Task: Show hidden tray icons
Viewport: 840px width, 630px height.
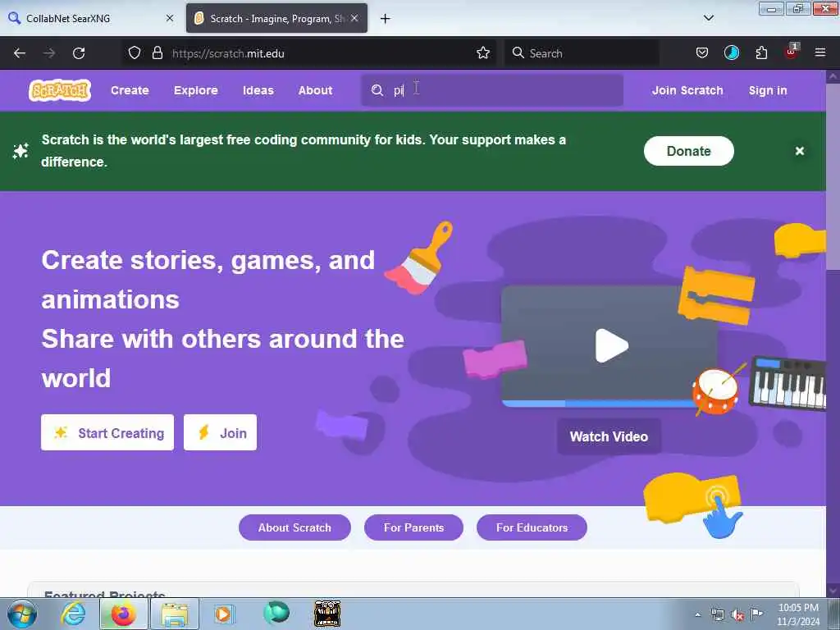Action: point(697,615)
